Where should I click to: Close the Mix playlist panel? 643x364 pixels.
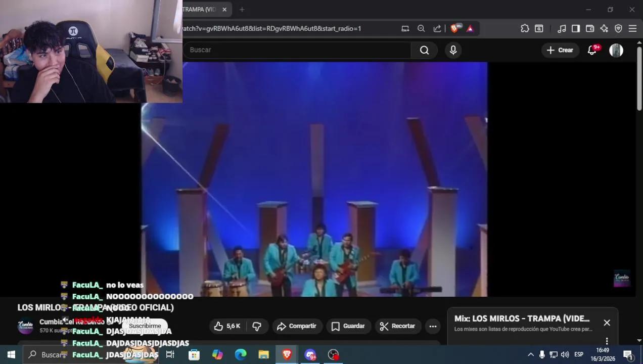(x=607, y=323)
